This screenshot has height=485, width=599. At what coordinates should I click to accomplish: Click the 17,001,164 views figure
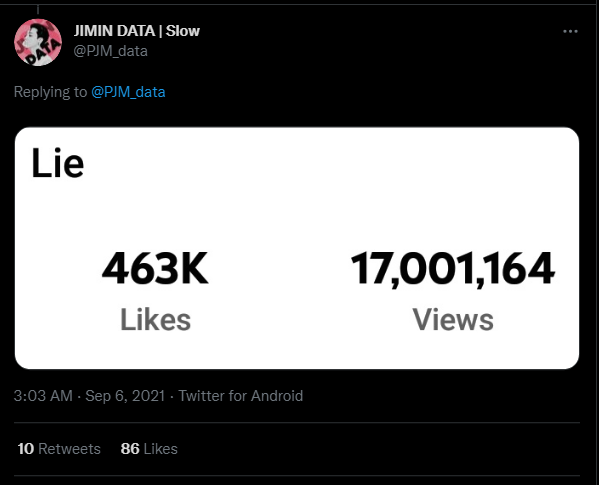pyautogui.click(x=453, y=269)
